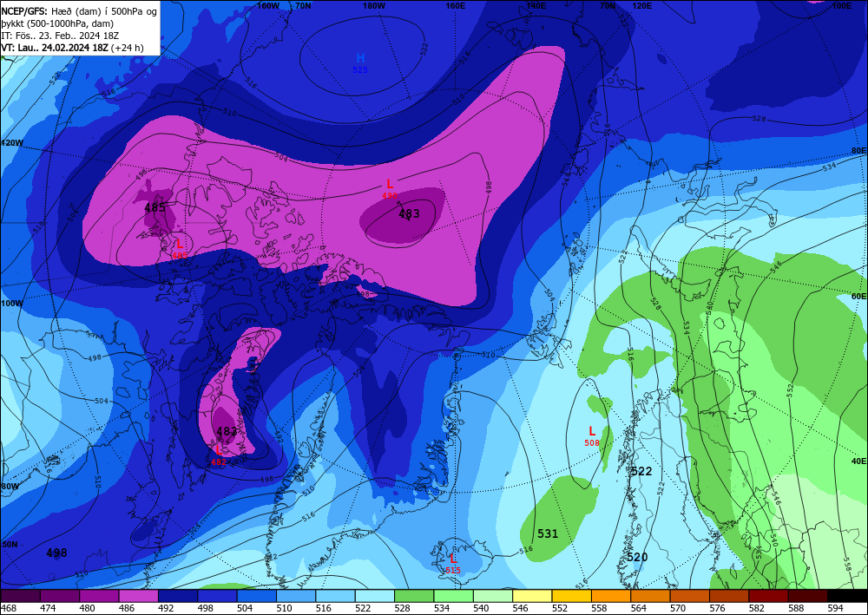Click the 504 blue legend swatch
This screenshot has width=868, height=615.
256,596
